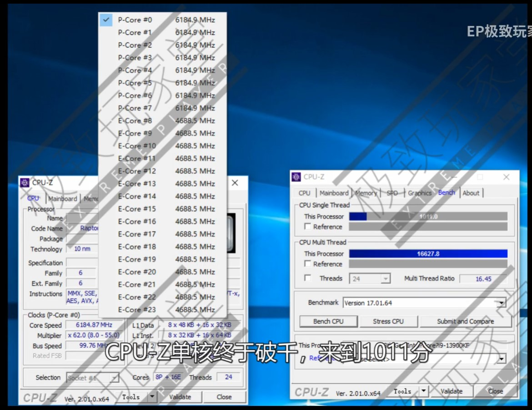This screenshot has height=410, width=532.
Task: Click Tools button in left window
Action: 131,397
